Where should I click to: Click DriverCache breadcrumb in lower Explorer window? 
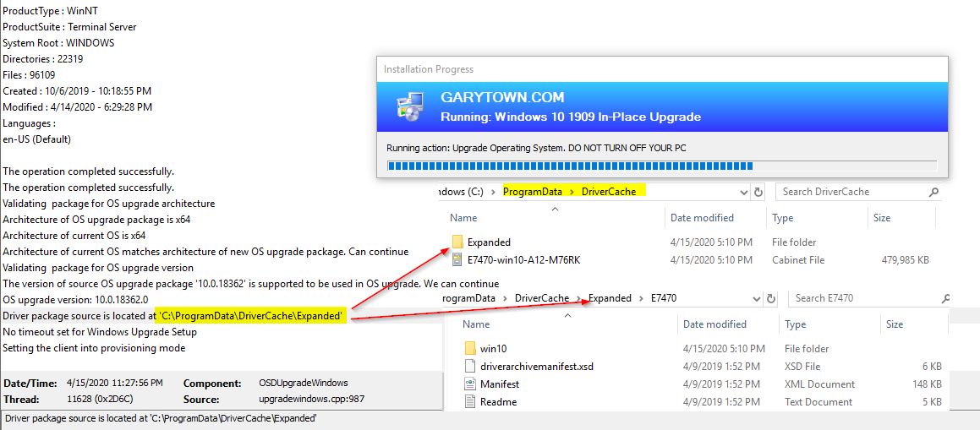point(542,298)
